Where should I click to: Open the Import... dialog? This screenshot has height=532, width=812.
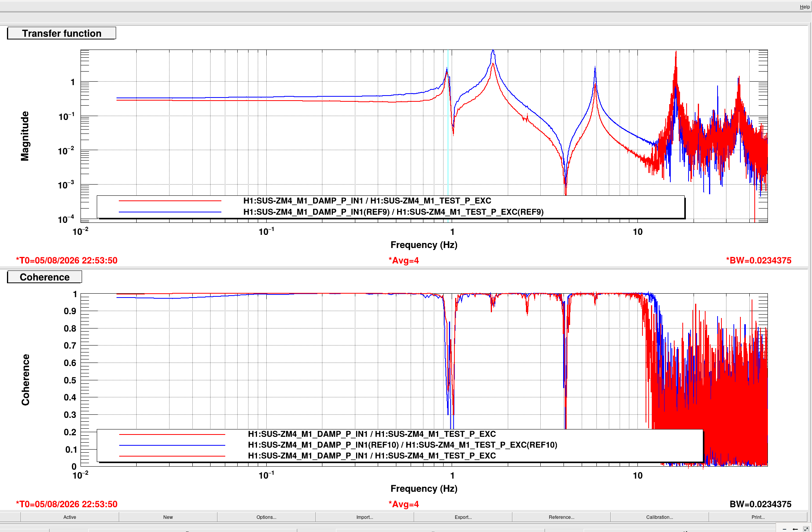pos(365,517)
